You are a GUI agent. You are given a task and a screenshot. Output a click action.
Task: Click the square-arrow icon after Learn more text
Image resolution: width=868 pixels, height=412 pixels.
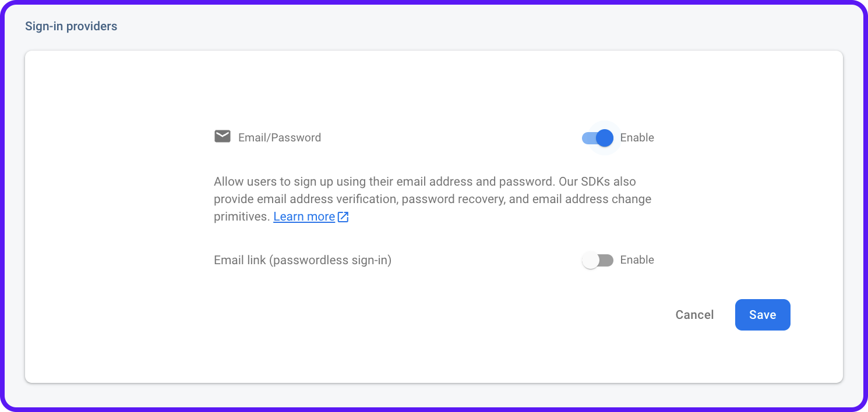343,216
